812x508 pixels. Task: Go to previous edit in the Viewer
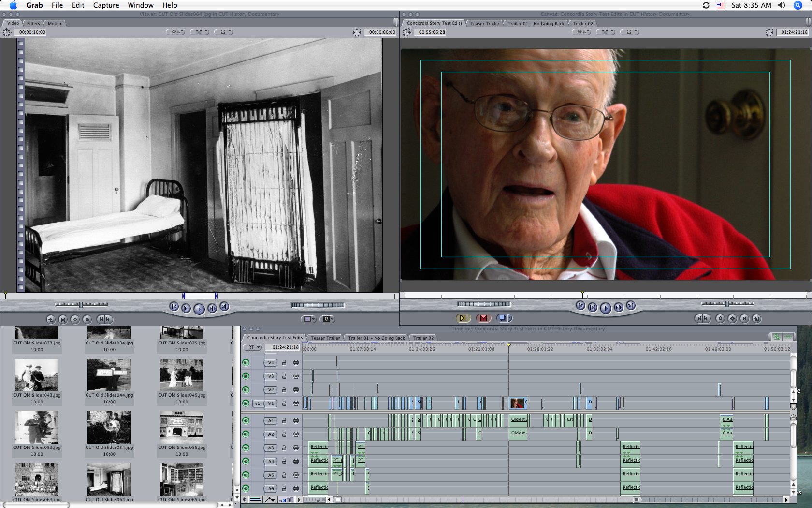click(x=174, y=306)
